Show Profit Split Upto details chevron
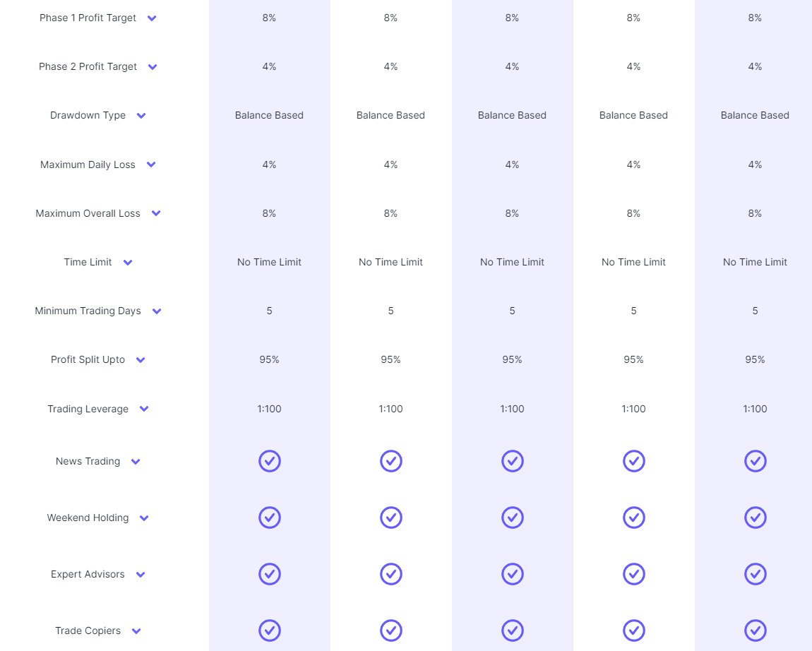This screenshot has width=812, height=651. (x=141, y=360)
